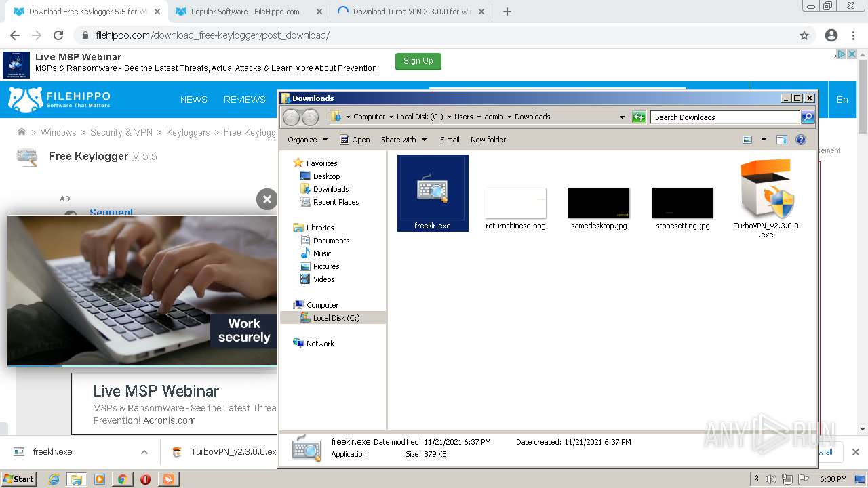Open Windows Media Player from taskbar
The width and height of the screenshot is (868, 488).
coord(100,479)
